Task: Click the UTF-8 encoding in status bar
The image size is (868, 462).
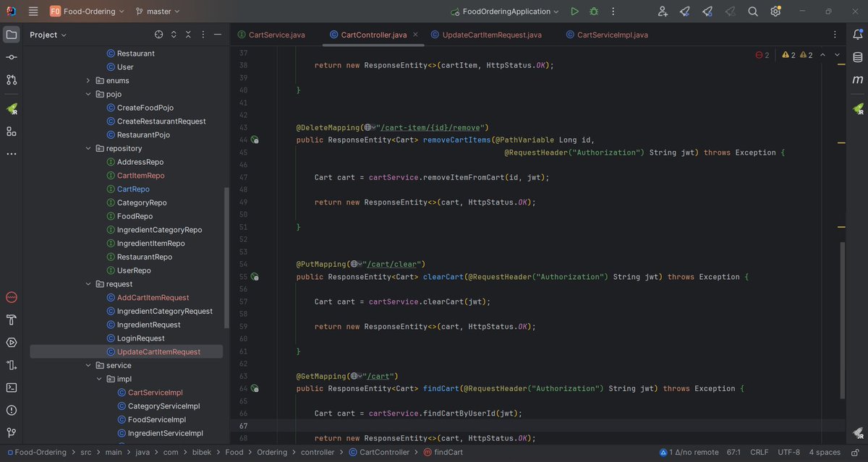Action: coord(790,453)
